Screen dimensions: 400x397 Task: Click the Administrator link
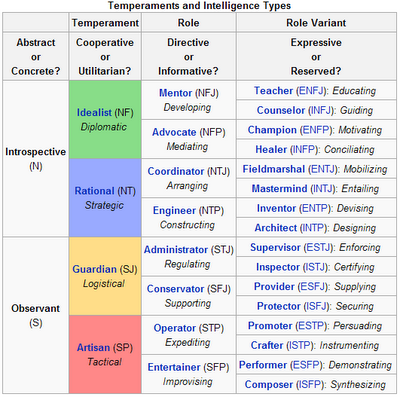pos(176,250)
